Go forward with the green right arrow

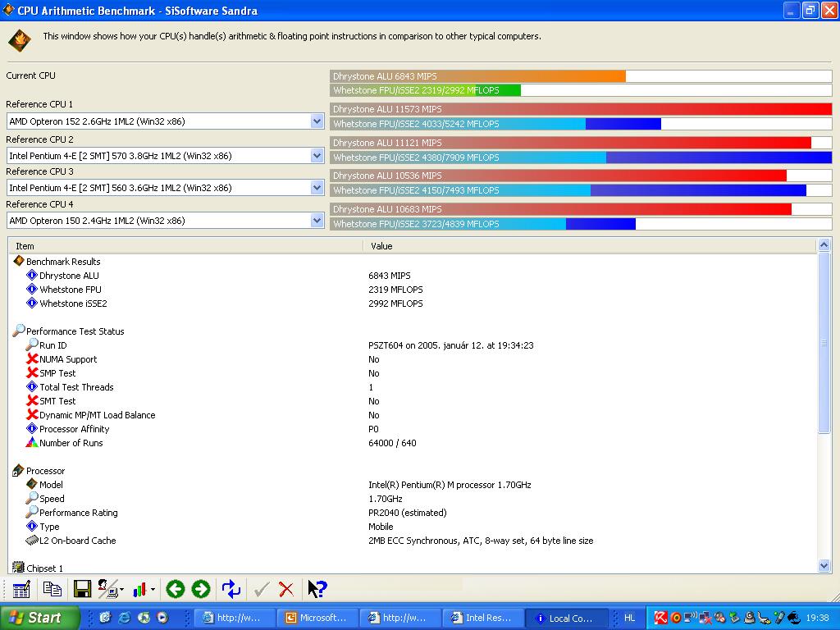pos(201,589)
